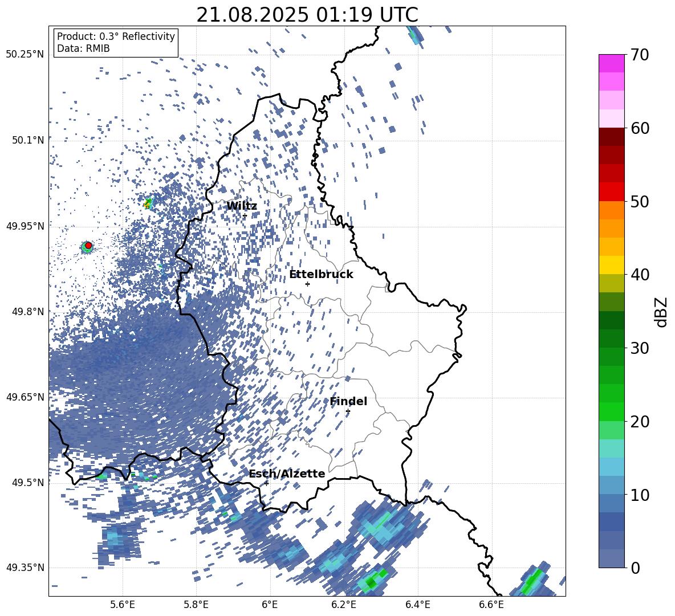The height and width of the screenshot is (616, 675).
Task: Click the Esch/Alzette city label
Action: coord(287,474)
